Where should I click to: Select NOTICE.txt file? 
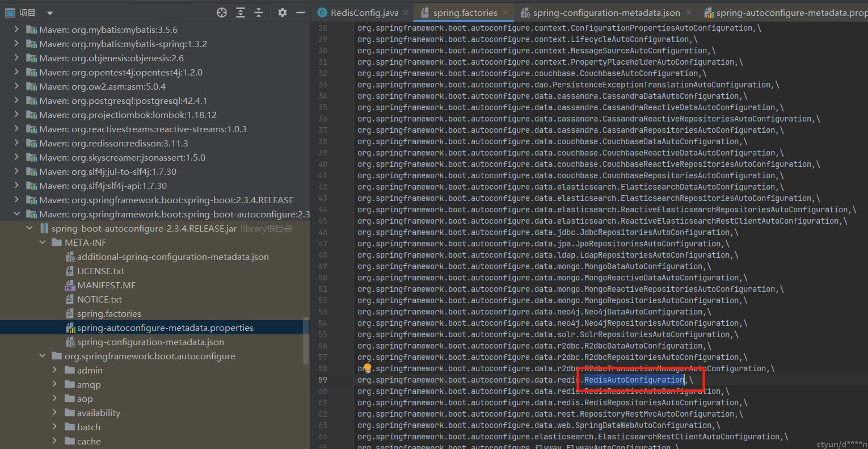99,299
